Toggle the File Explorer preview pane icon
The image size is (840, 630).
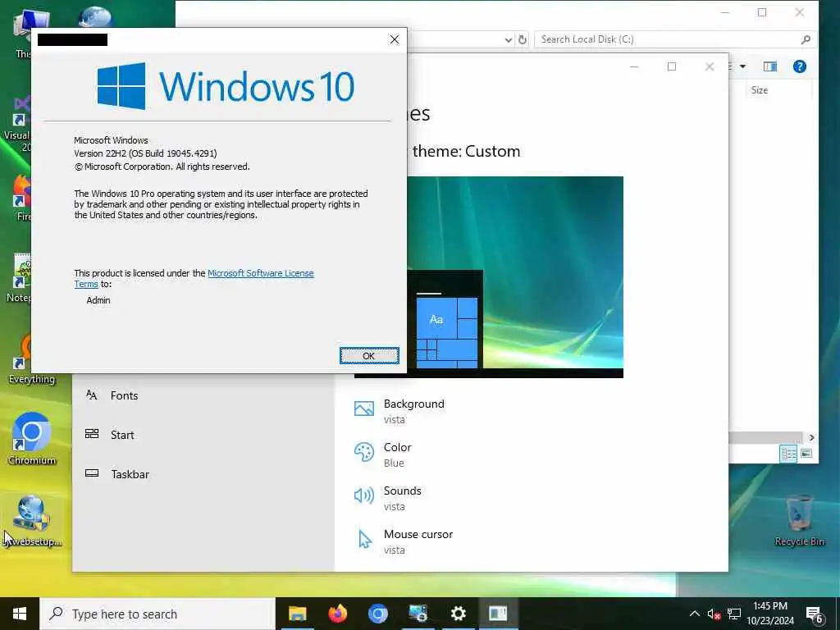769,66
